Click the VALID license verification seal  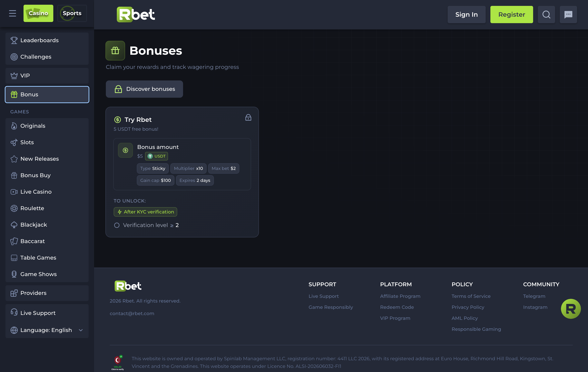tap(118, 363)
